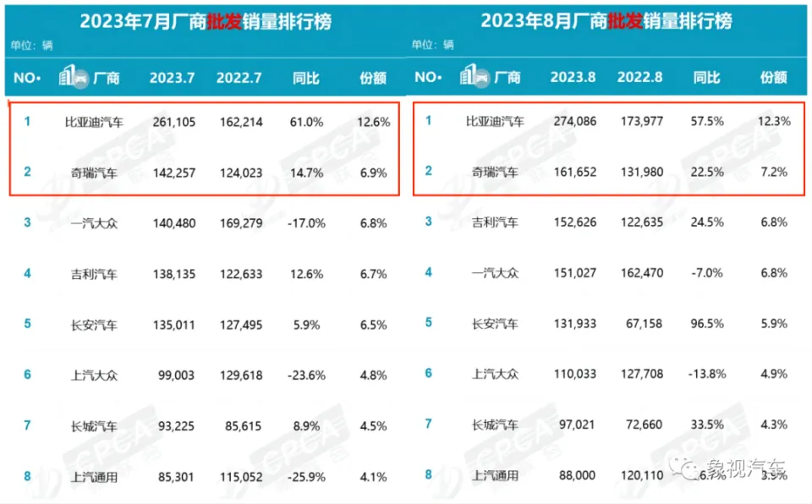Select the sales value '110,033'
The image size is (812, 504).
[575, 374]
